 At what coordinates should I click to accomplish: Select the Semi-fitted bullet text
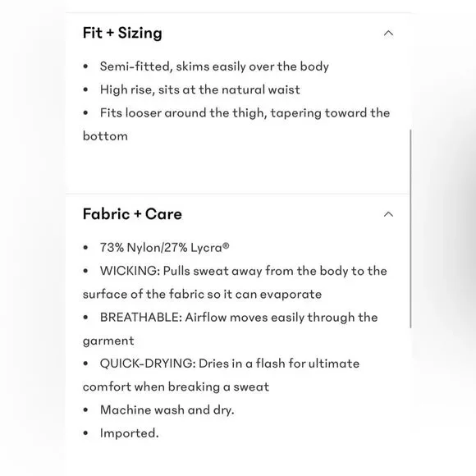coord(214,66)
